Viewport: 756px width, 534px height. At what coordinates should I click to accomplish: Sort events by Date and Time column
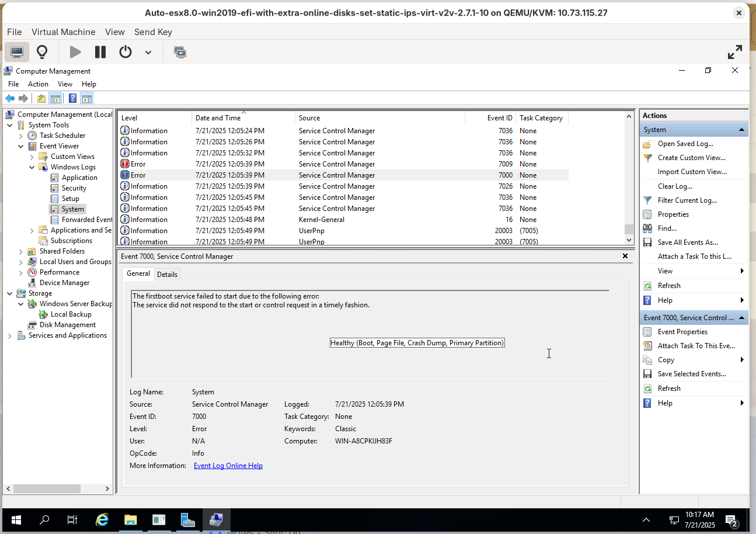point(243,118)
